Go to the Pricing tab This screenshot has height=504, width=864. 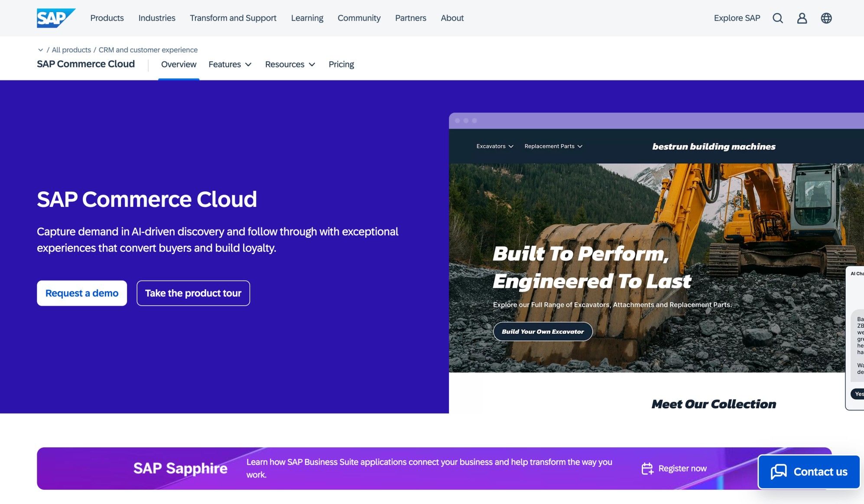pos(341,64)
